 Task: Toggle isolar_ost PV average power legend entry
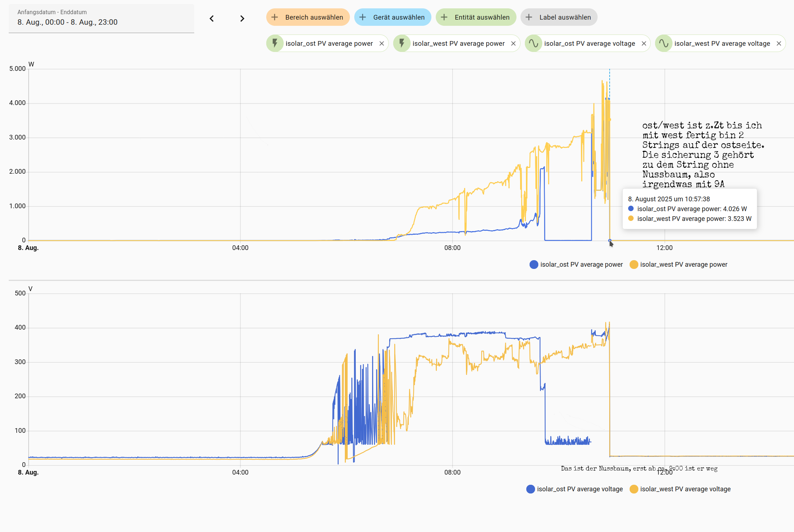581,265
